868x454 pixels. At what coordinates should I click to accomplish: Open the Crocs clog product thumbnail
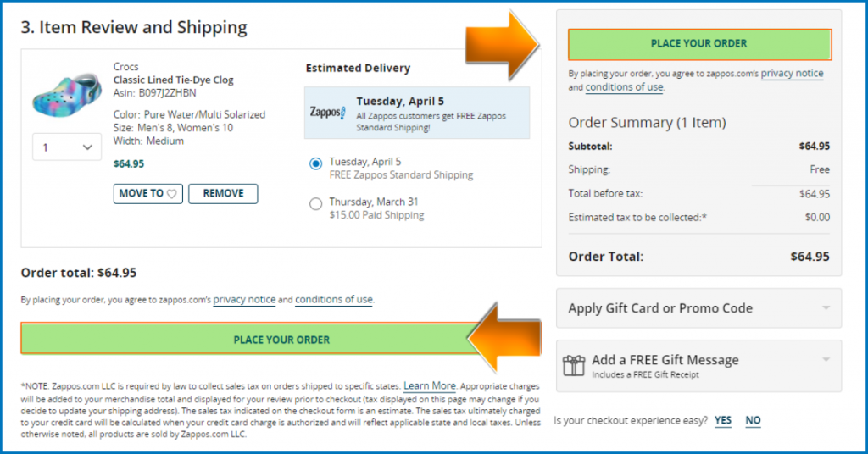tap(67, 94)
